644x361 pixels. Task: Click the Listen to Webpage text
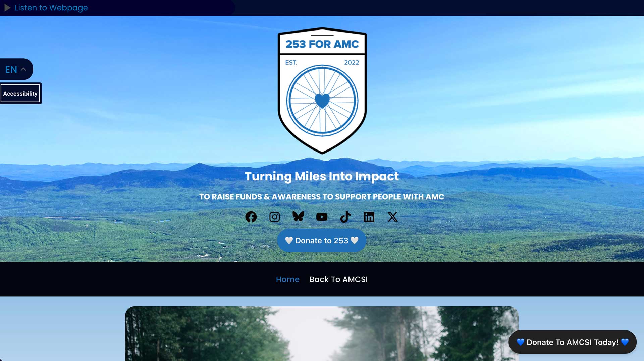(x=51, y=8)
